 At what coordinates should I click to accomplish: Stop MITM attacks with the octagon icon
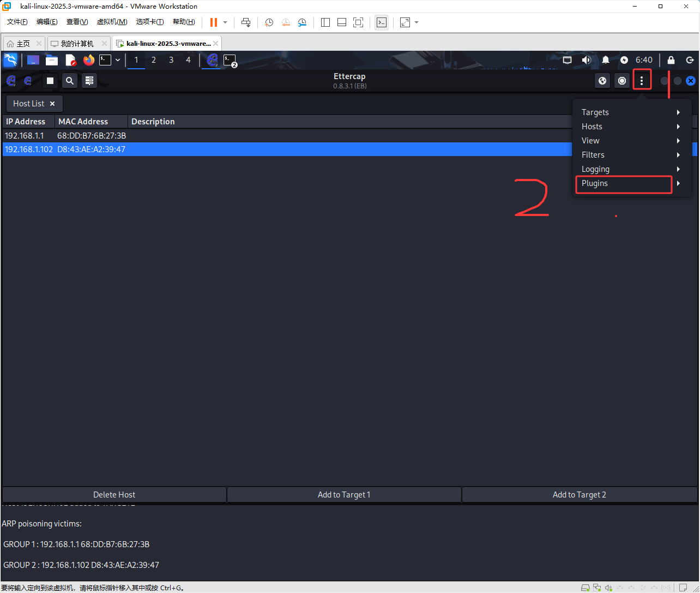622,81
